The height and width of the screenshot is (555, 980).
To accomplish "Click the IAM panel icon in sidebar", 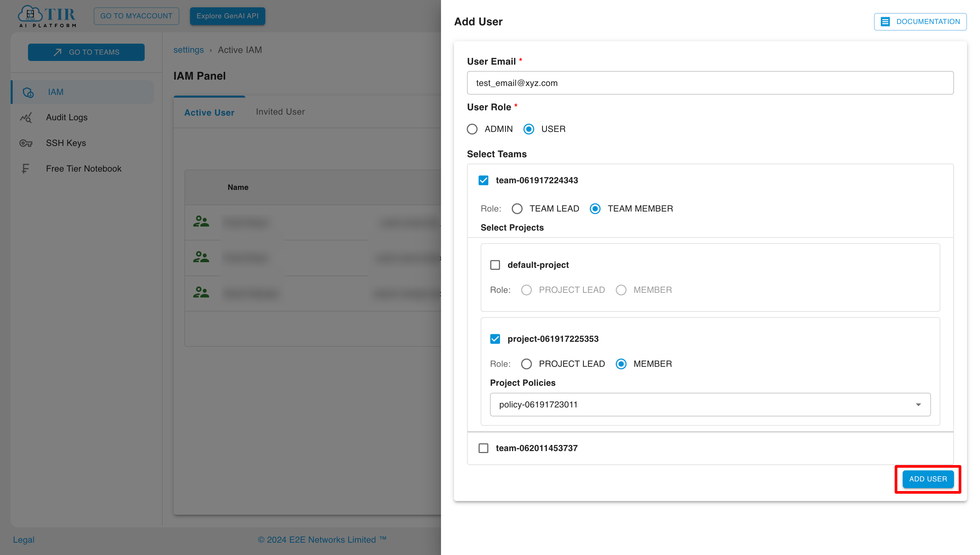I will (x=28, y=92).
